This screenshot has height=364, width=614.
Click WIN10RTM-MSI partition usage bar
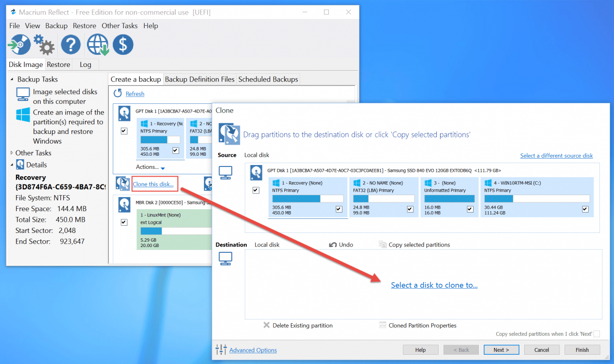click(x=537, y=199)
